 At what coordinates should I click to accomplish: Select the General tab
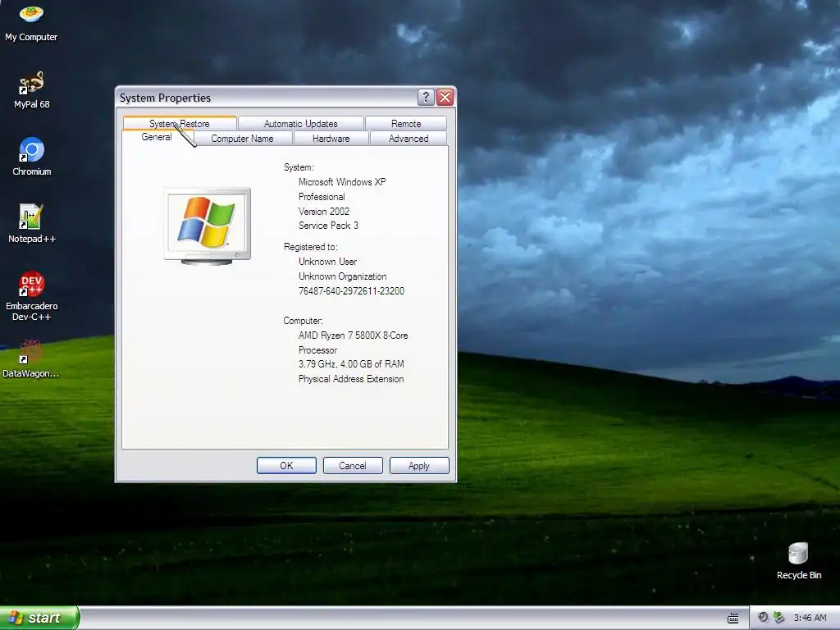click(157, 137)
